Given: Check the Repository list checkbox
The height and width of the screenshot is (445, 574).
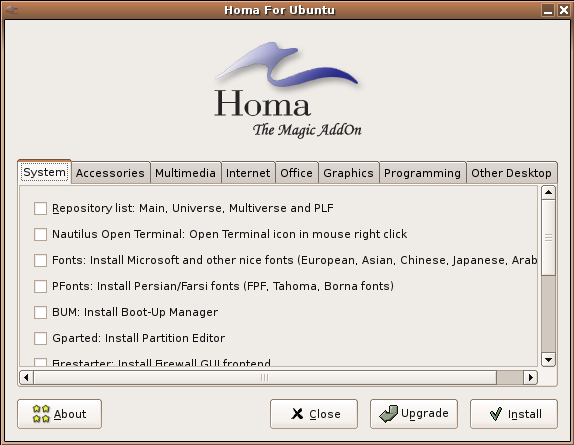Looking at the screenshot, I should (x=40, y=209).
